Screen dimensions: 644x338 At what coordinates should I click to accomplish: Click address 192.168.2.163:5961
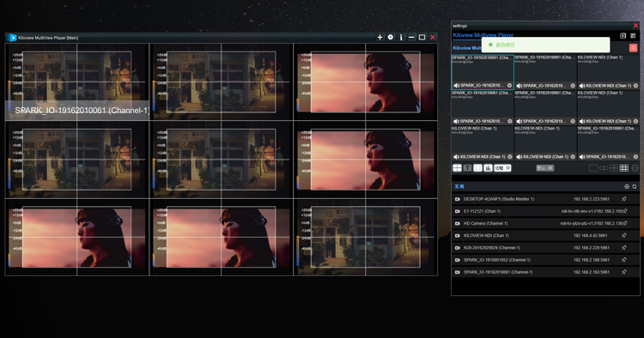click(x=592, y=272)
